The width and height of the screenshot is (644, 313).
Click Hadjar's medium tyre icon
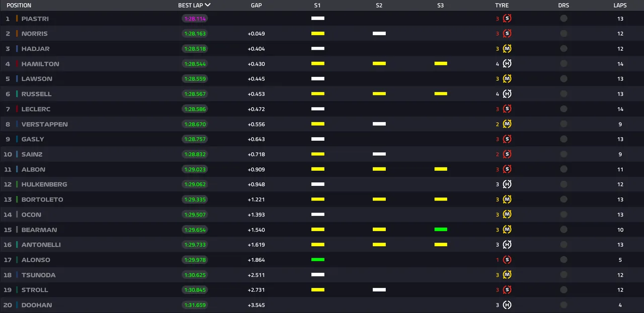click(507, 49)
